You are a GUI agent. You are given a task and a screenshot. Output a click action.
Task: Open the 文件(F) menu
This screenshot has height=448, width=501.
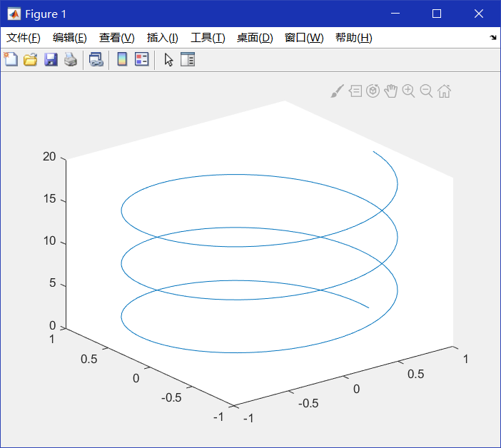(24, 38)
